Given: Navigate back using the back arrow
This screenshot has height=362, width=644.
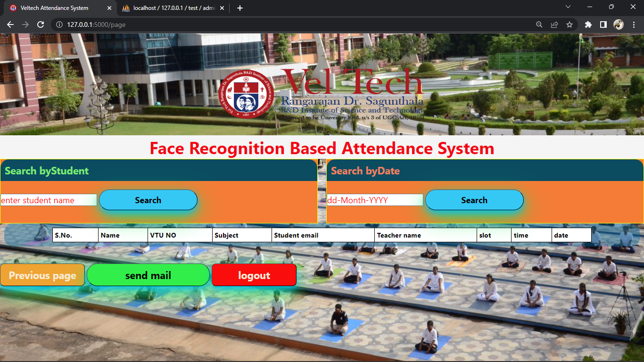Looking at the screenshot, I should (x=10, y=24).
